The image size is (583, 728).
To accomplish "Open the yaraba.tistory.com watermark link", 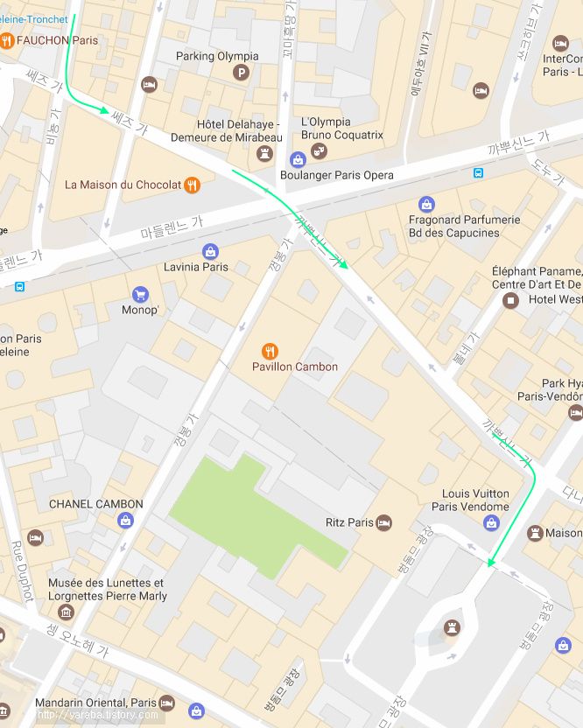I will (x=97, y=715).
